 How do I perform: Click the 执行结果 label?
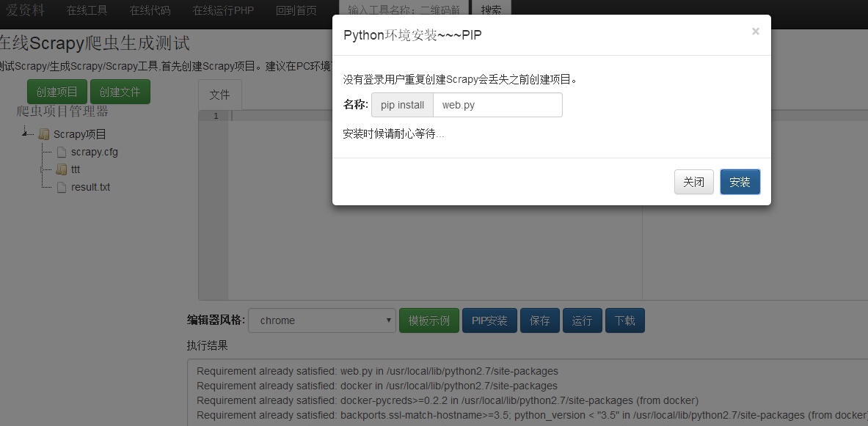(208, 346)
